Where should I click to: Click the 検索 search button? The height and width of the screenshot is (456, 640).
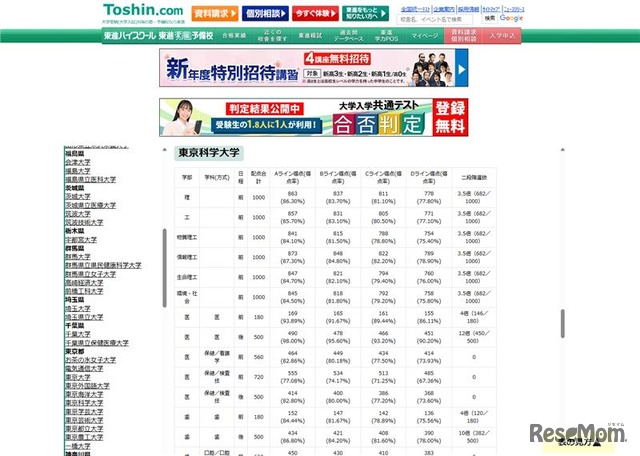[490, 19]
